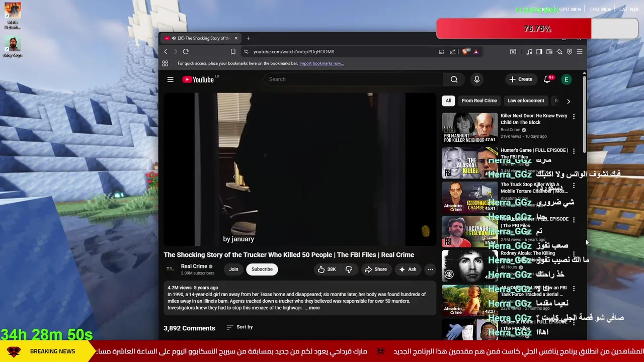Image resolution: width=644 pixels, height=362 pixels.
Task: Open Mafia Definitive desktop shortcut
Action: (13, 16)
